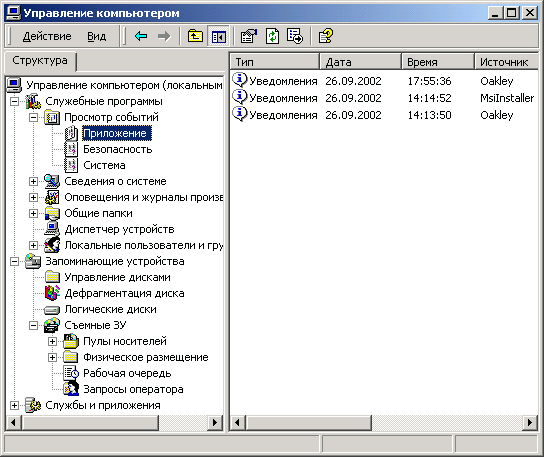Open the Действие menu
The image size is (544, 457).
47,36
